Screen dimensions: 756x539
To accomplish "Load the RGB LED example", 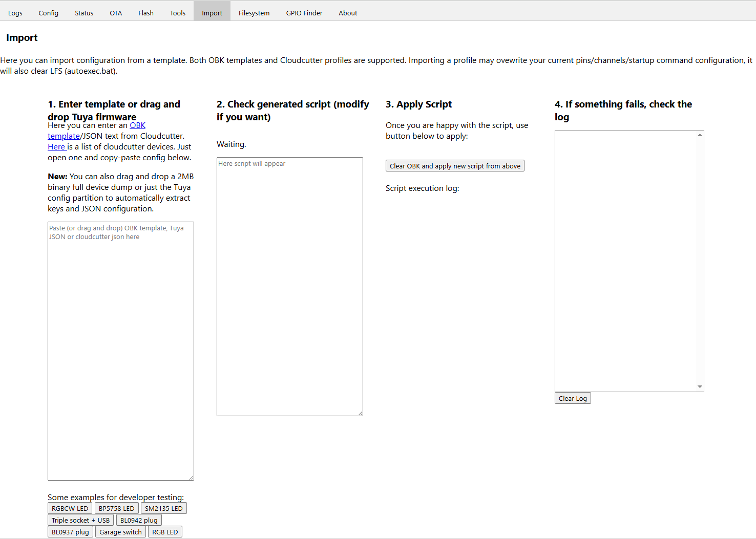I will pos(165,532).
